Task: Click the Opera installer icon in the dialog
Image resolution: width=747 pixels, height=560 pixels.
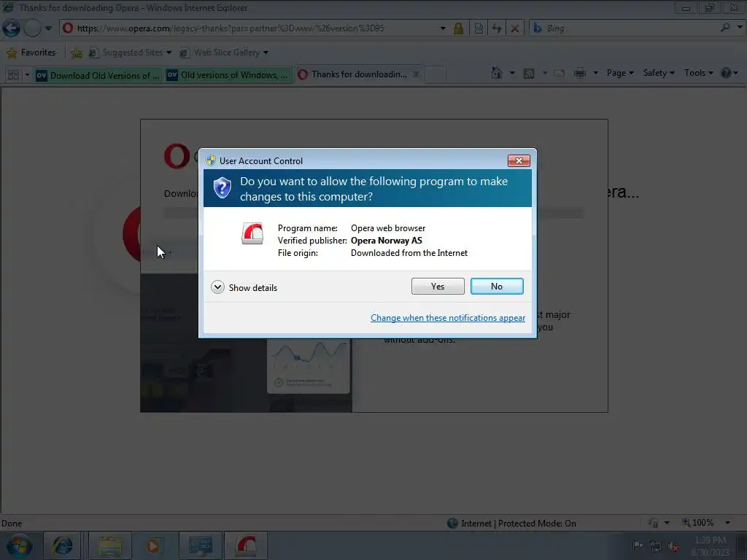Action: [252, 234]
